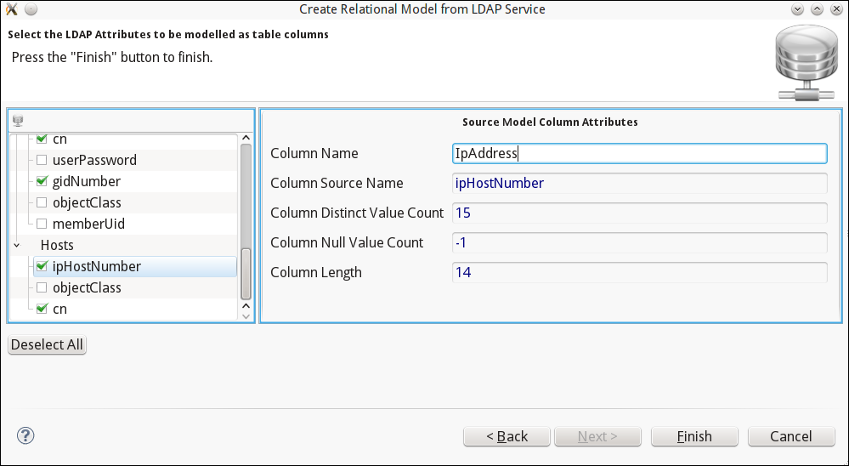Click the LDAP server icon above the tree
This screenshot has width=849, height=466.
(x=17, y=121)
